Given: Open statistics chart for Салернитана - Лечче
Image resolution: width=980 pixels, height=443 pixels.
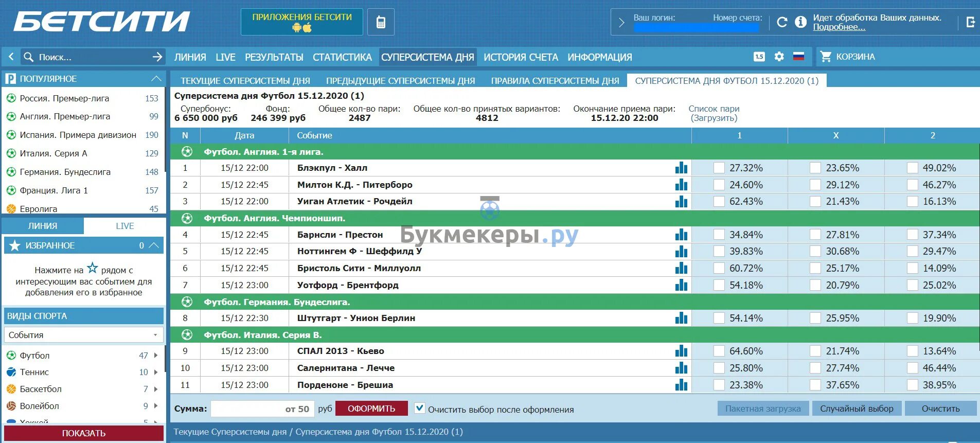Looking at the screenshot, I should click(x=681, y=368).
